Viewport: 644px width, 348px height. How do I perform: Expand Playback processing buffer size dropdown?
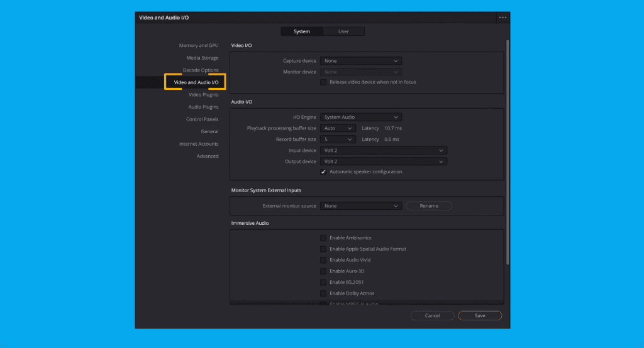pyautogui.click(x=338, y=128)
